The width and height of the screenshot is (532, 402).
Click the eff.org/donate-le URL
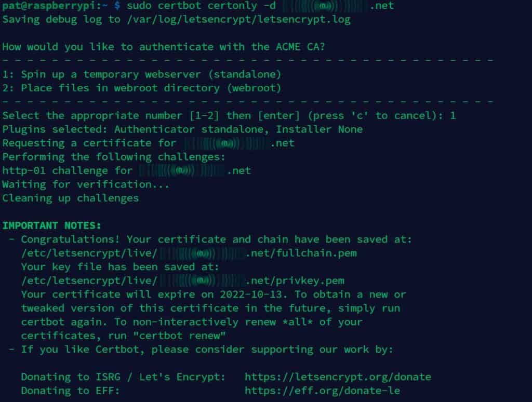click(x=322, y=391)
